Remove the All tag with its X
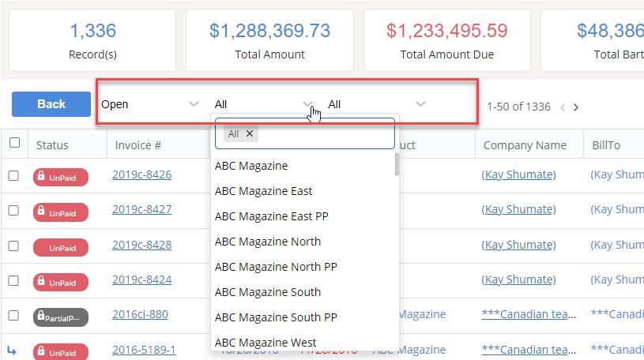Viewport: 644px width, 360px height. (250, 133)
